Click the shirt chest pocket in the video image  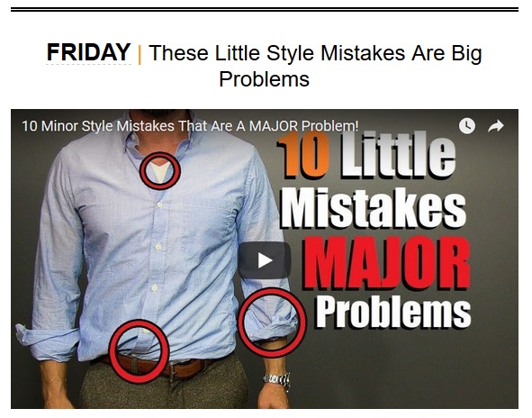click(206, 229)
